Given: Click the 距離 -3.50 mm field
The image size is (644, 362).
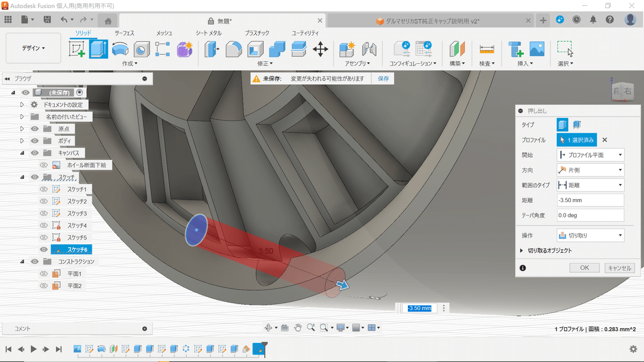Looking at the screenshot, I should pos(590,200).
